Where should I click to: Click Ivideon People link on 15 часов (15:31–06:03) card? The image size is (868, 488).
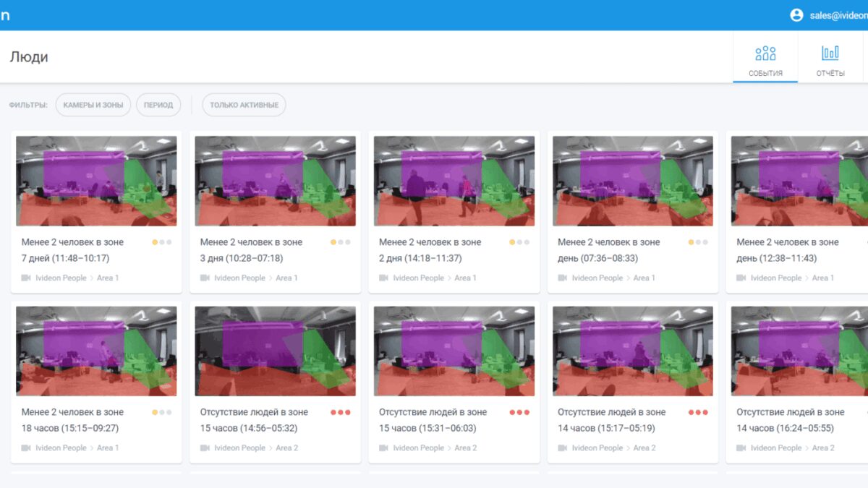pyautogui.click(x=419, y=448)
